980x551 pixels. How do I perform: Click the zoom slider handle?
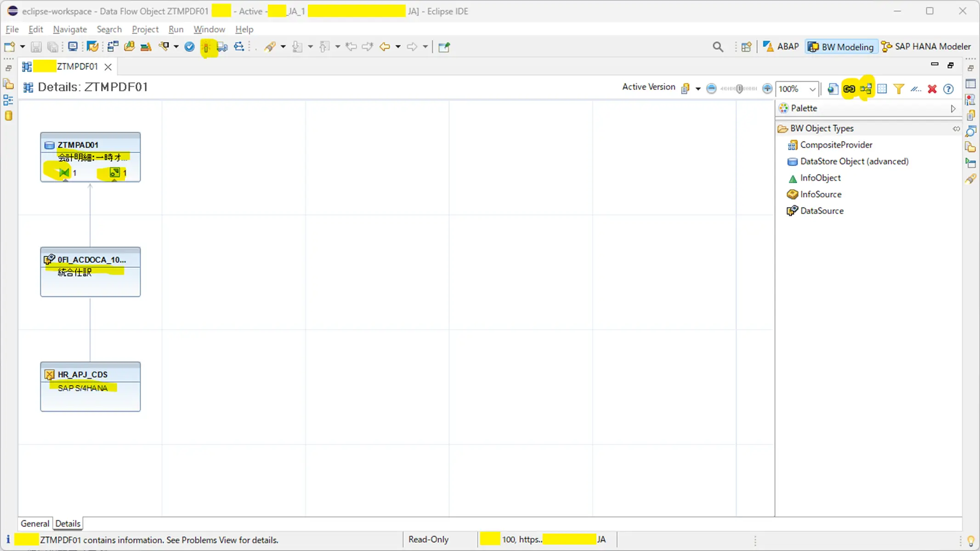(739, 89)
